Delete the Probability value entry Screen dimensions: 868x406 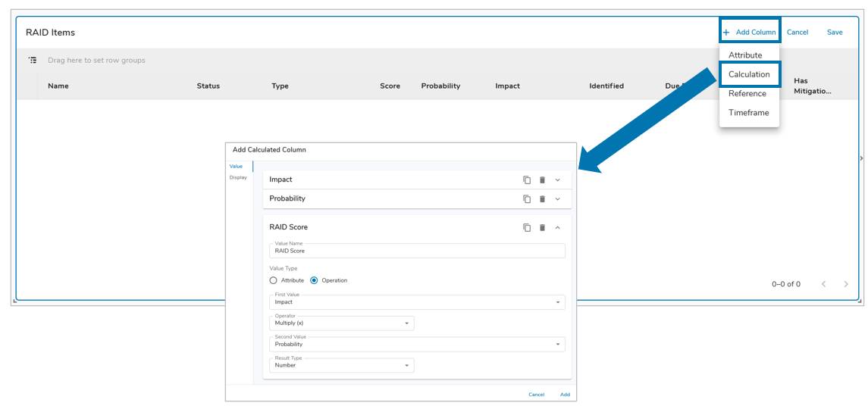(x=542, y=198)
